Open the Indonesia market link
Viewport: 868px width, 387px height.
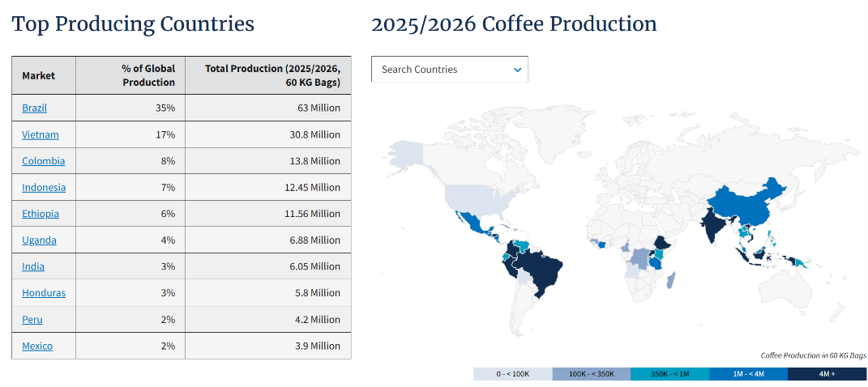44,187
